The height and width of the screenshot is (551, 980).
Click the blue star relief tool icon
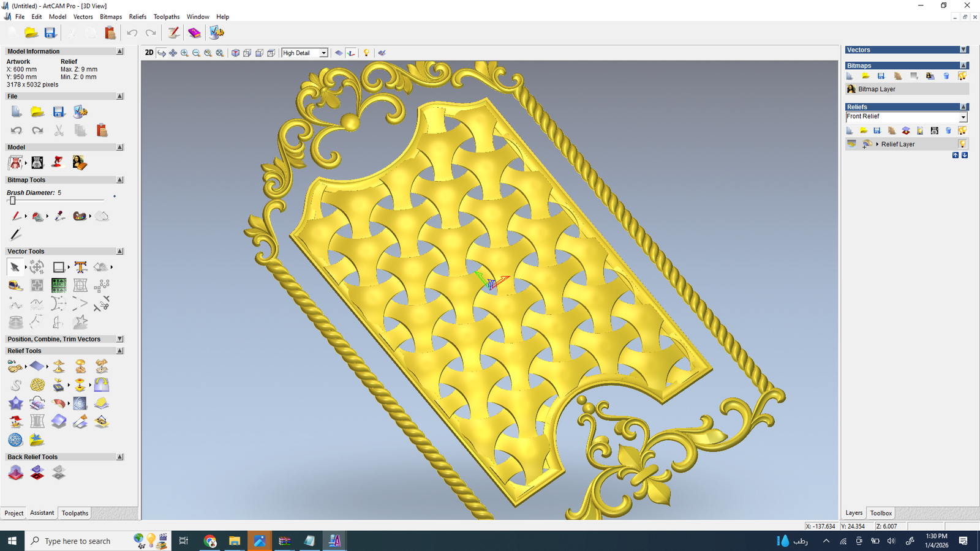[x=15, y=403]
